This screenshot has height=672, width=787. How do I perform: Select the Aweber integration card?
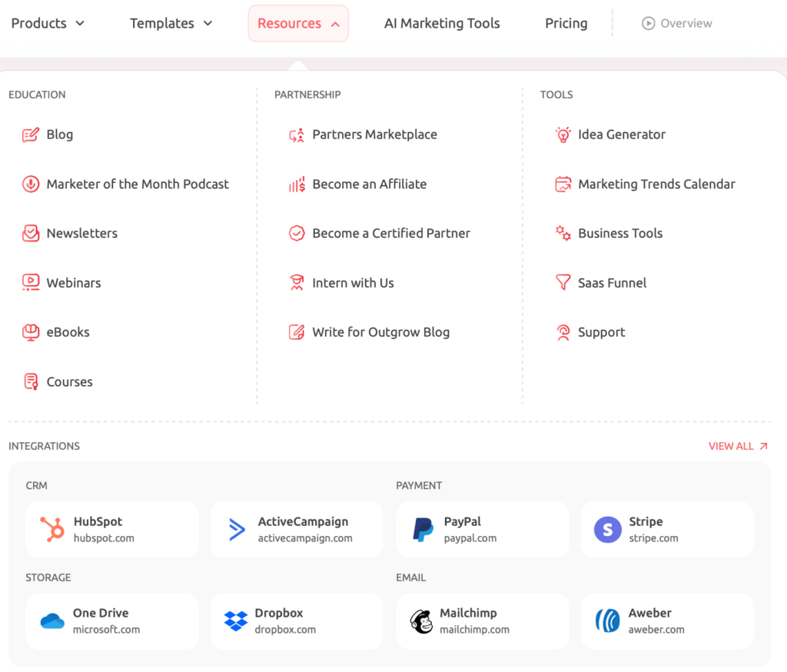pos(668,621)
